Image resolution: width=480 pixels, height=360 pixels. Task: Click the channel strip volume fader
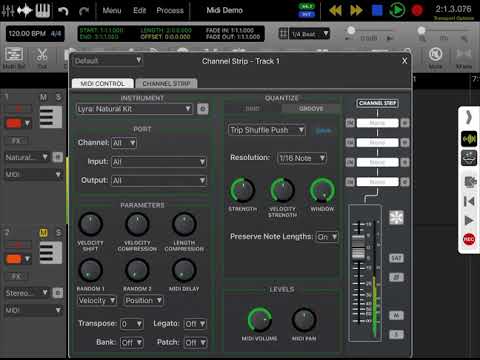[358, 247]
